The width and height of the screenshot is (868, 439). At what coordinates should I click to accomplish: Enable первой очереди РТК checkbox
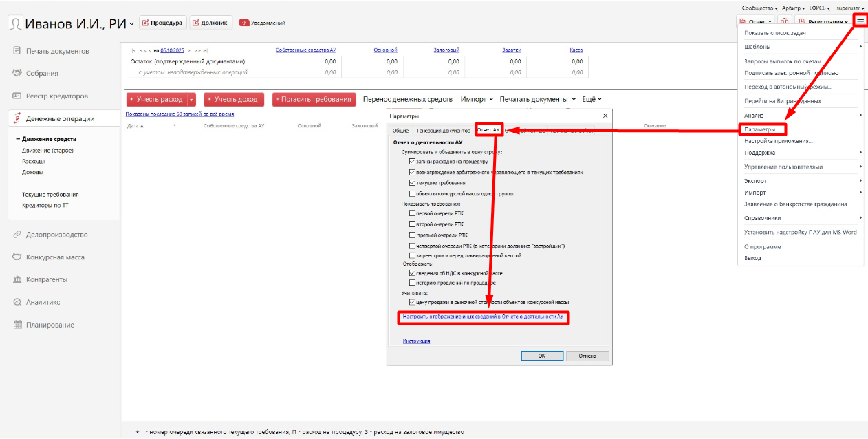coord(412,213)
